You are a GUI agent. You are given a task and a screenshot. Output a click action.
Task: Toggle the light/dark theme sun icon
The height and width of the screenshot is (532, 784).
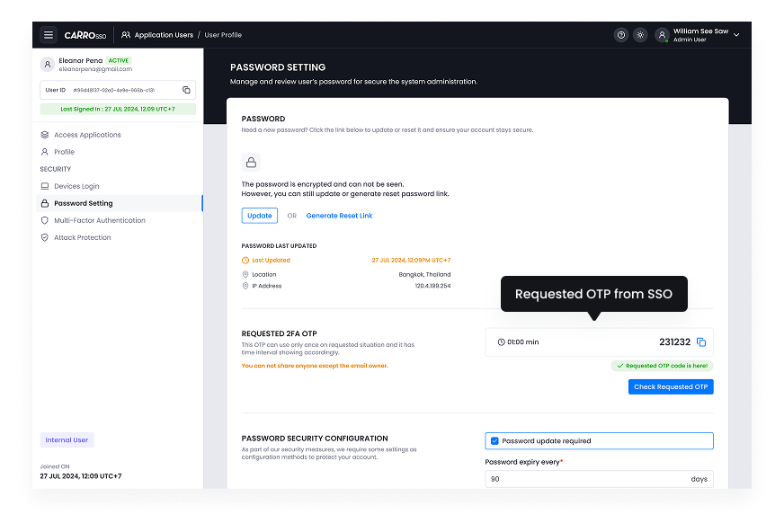coord(640,35)
